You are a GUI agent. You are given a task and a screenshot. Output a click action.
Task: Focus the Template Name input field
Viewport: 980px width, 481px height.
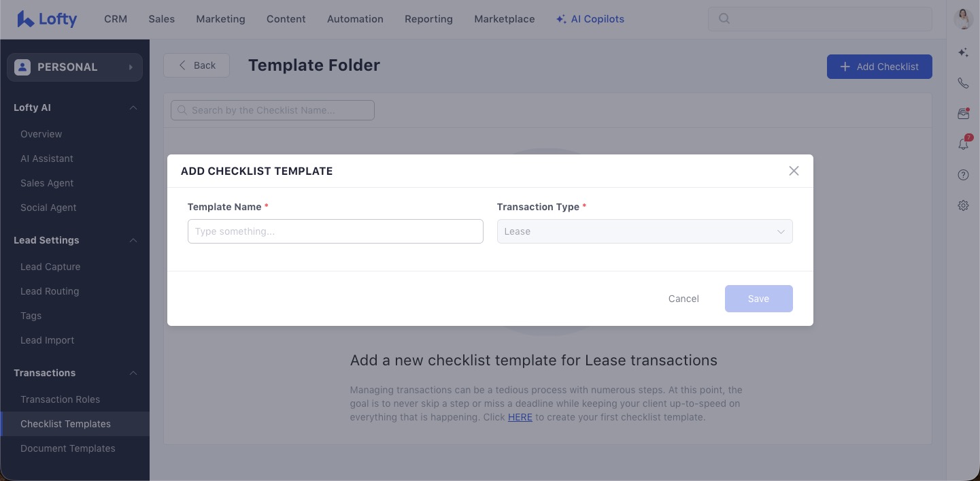pyautogui.click(x=335, y=231)
